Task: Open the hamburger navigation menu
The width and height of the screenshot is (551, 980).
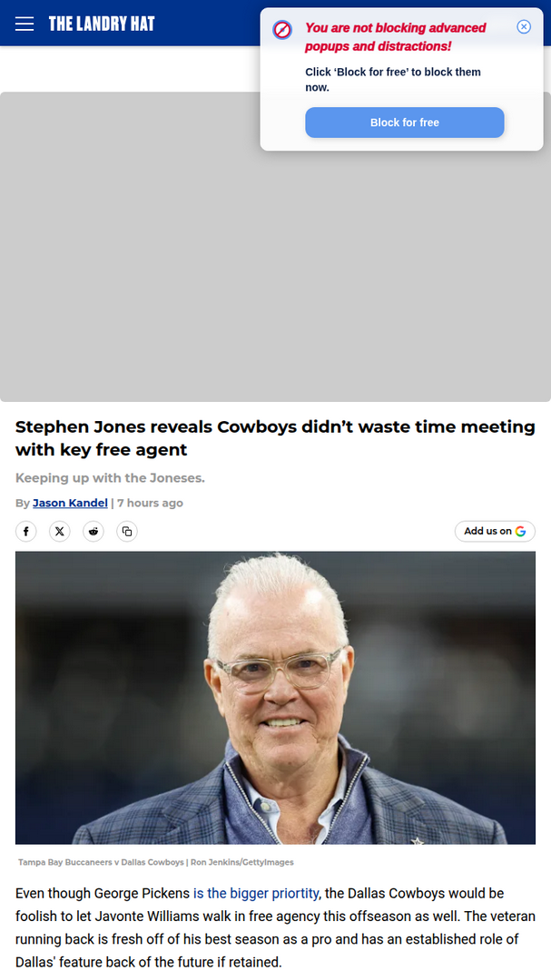Action: coord(25,24)
